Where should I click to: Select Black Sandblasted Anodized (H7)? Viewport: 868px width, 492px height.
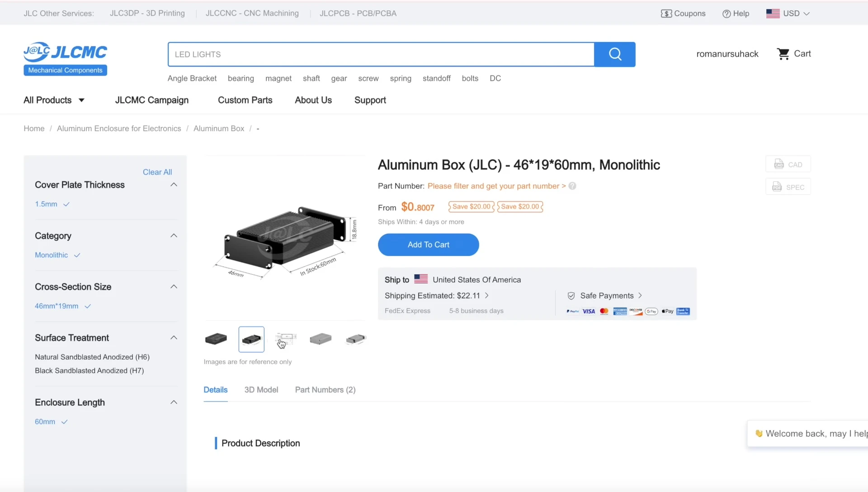click(x=90, y=370)
